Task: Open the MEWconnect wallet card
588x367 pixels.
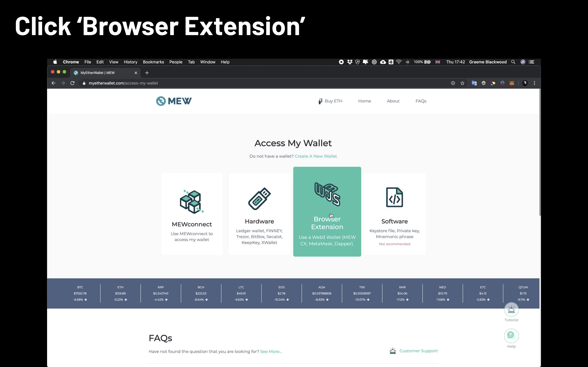Action: [x=192, y=214]
